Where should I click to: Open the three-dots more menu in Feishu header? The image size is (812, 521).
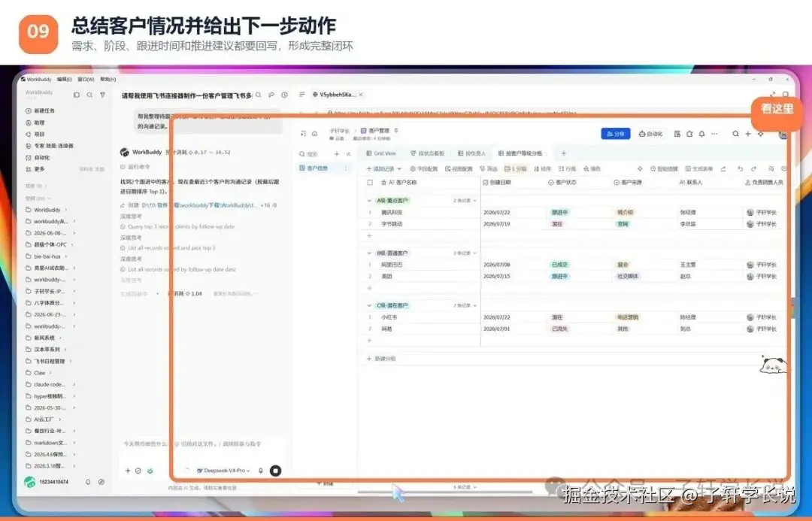[714, 134]
